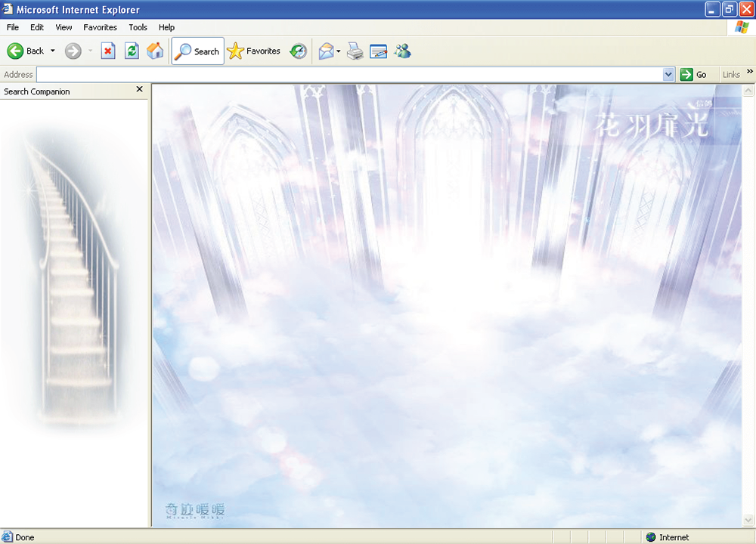Click the Back navigation button
The width and height of the screenshot is (756, 544).
pyautogui.click(x=26, y=51)
